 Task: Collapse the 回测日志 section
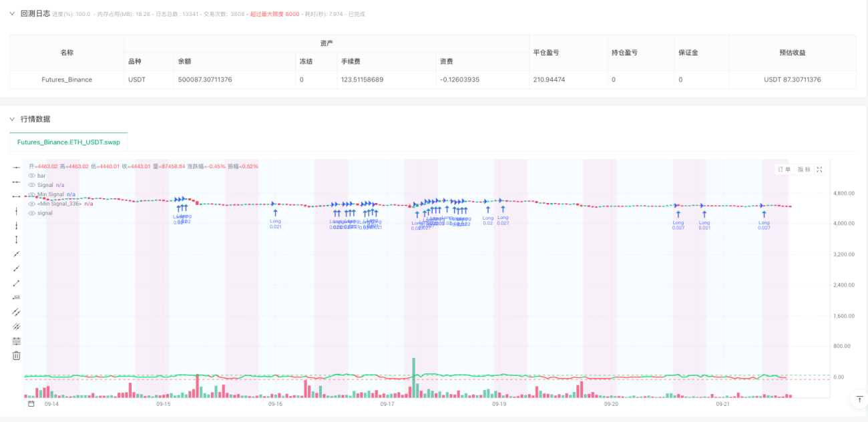click(12, 13)
